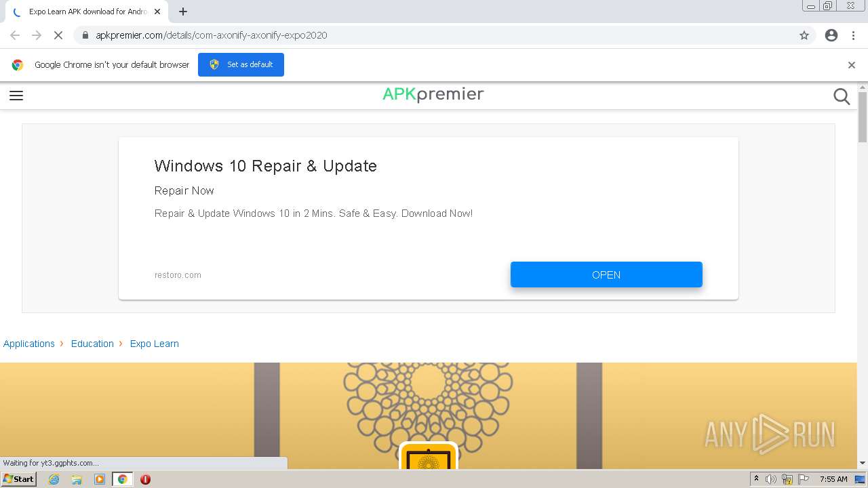
Task: Stop loading the page
Action: pyautogui.click(x=58, y=35)
